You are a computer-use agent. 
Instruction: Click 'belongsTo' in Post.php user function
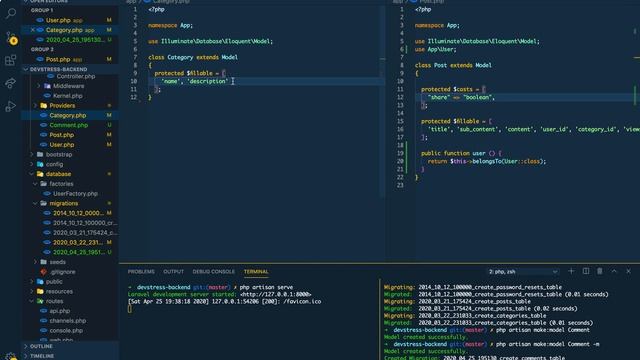[487, 161]
